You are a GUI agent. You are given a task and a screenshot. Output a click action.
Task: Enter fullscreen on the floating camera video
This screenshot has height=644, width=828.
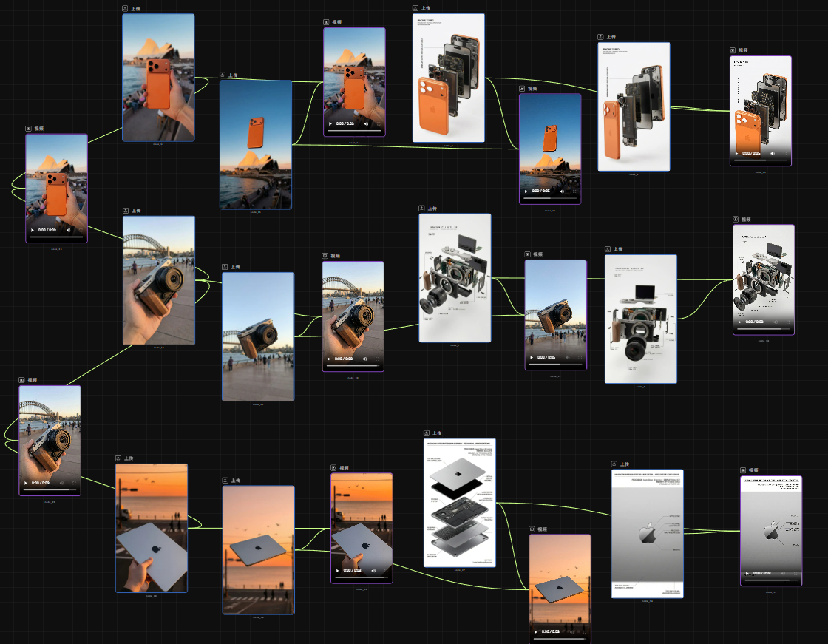578,357
